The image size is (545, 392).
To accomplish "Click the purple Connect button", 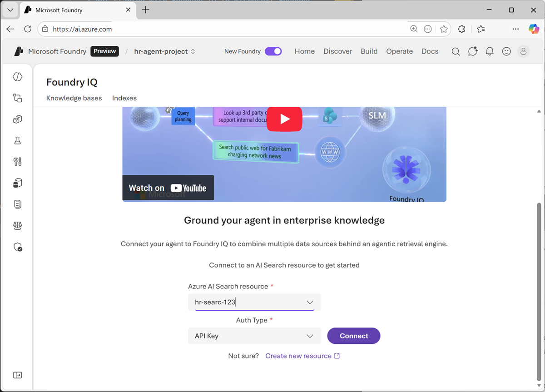I will click(354, 336).
